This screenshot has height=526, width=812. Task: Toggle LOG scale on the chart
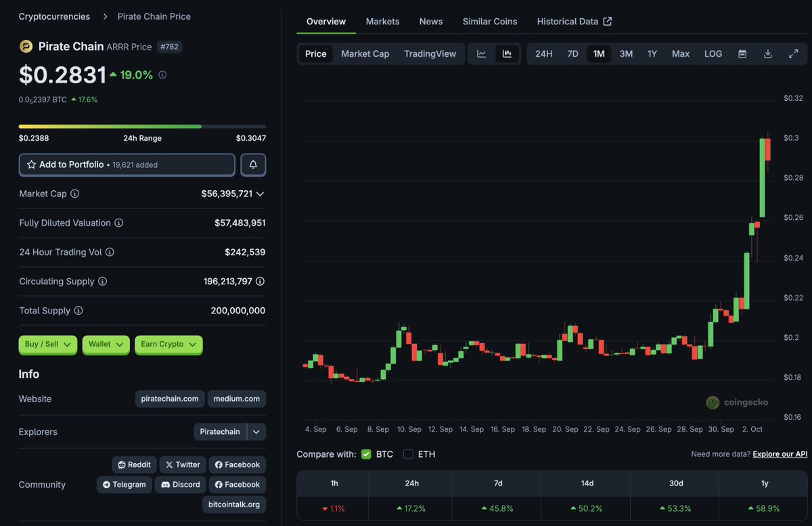coord(713,54)
